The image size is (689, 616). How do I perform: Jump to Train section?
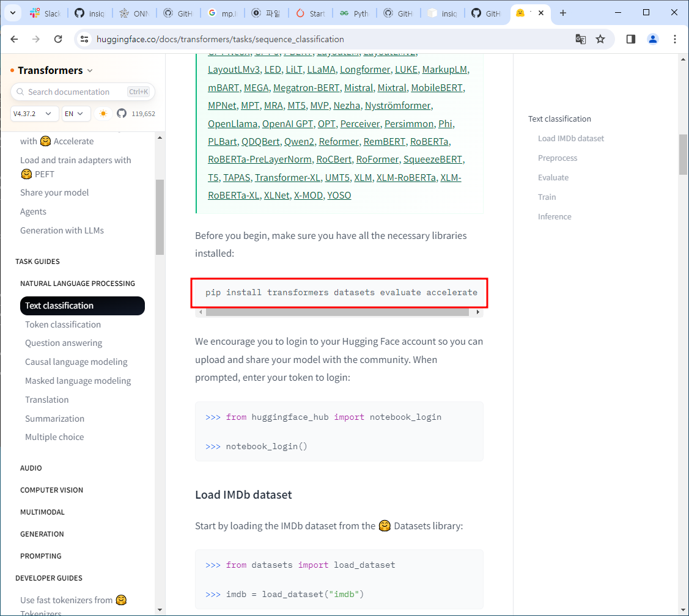click(x=547, y=197)
